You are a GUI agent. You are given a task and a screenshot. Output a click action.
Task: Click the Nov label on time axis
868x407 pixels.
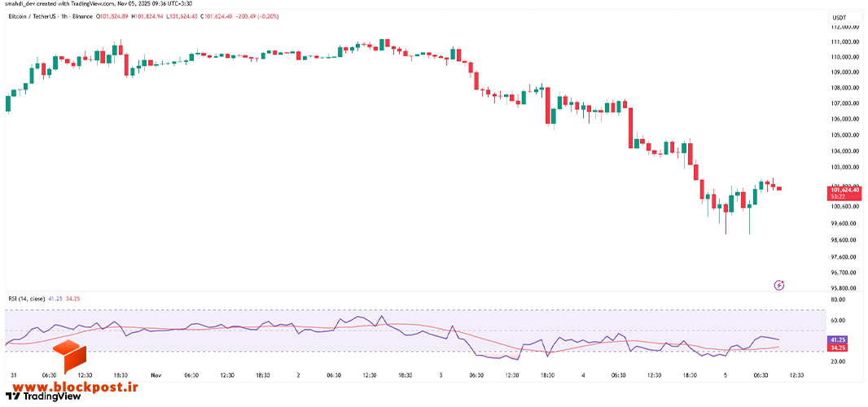156,375
